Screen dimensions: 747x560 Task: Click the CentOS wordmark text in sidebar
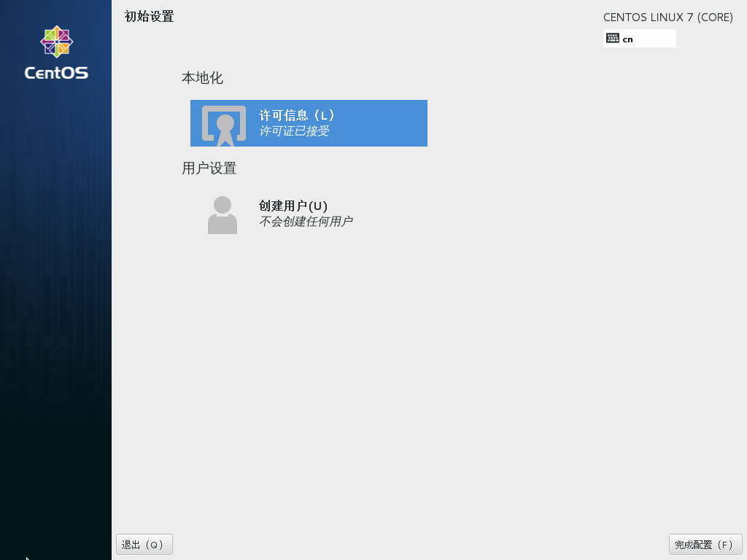(x=56, y=73)
